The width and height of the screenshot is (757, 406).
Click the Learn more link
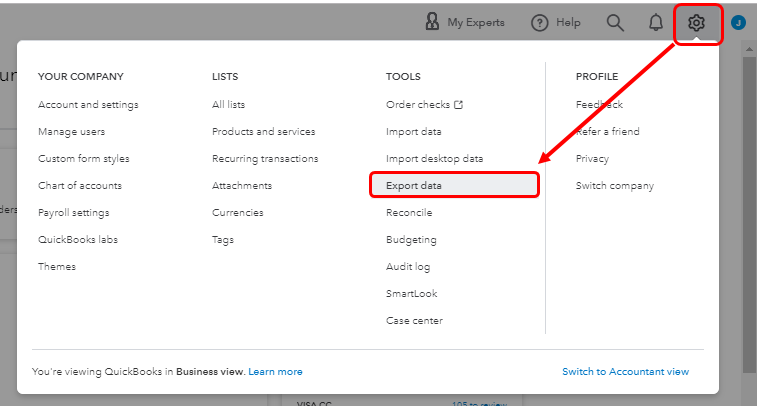275,372
